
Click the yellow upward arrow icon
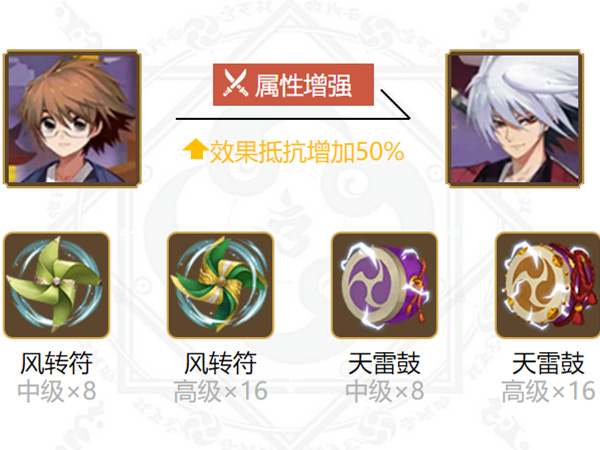[x=195, y=149]
